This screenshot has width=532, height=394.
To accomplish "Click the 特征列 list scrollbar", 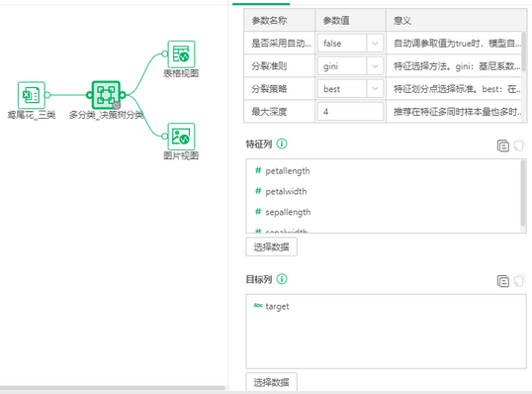I will pyautogui.click(x=523, y=194).
